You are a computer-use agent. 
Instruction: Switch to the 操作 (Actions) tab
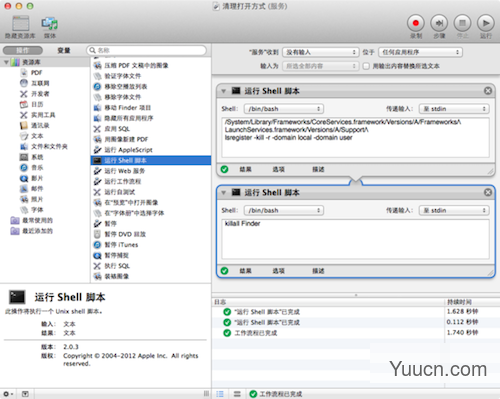click(x=23, y=50)
